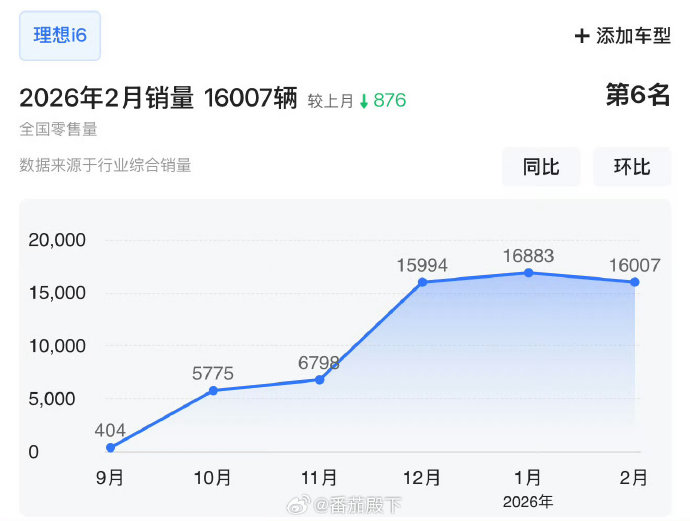Click the 16883 value label
The image size is (690, 521).
(529, 256)
